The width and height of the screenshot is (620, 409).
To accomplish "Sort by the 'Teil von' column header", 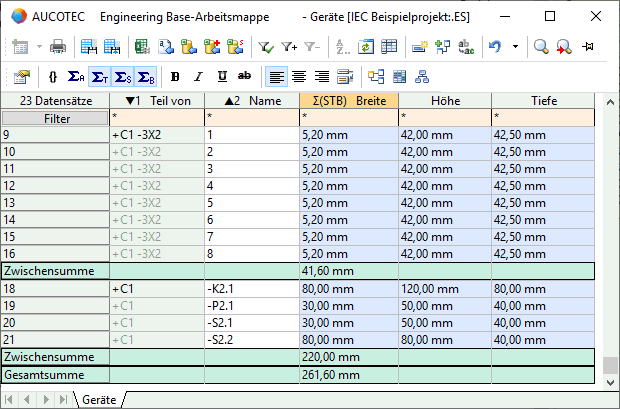I will click(x=156, y=100).
